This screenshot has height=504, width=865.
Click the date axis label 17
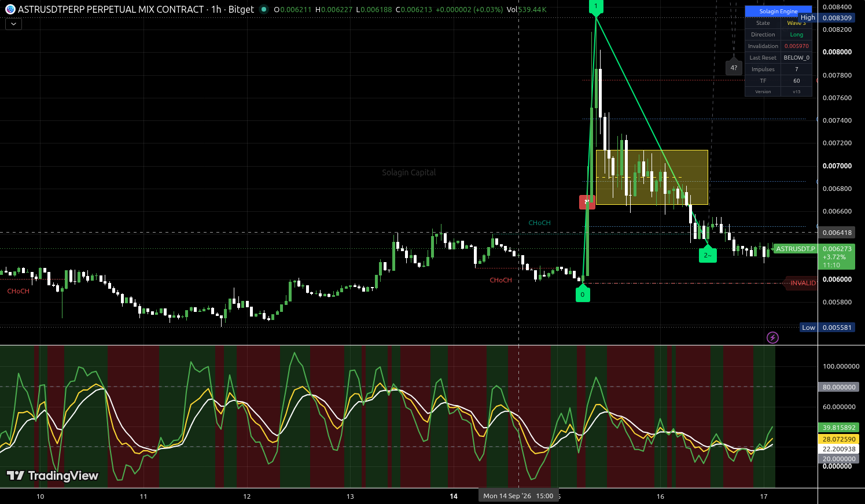(x=764, y=496)
